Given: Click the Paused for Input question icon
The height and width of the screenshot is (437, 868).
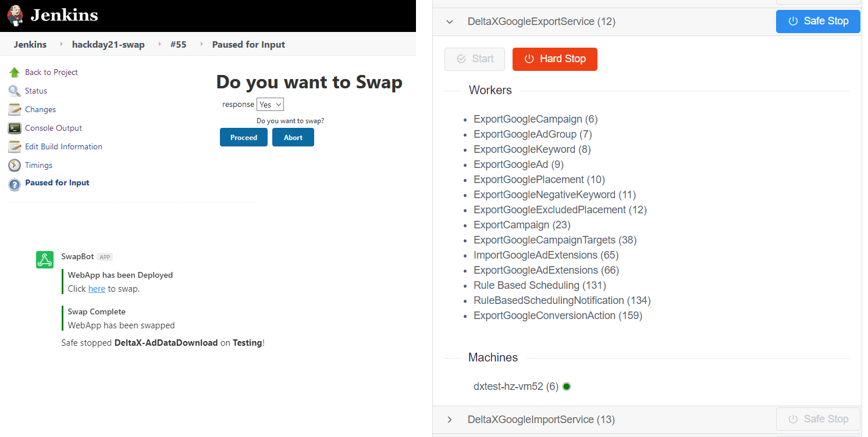Looking at the screenshot, I should point(15,185).
